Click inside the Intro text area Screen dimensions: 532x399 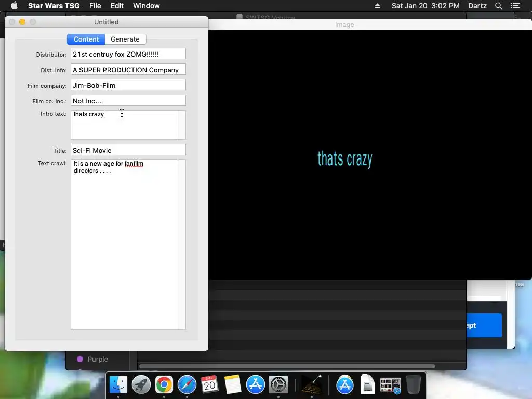pos(125,125)
